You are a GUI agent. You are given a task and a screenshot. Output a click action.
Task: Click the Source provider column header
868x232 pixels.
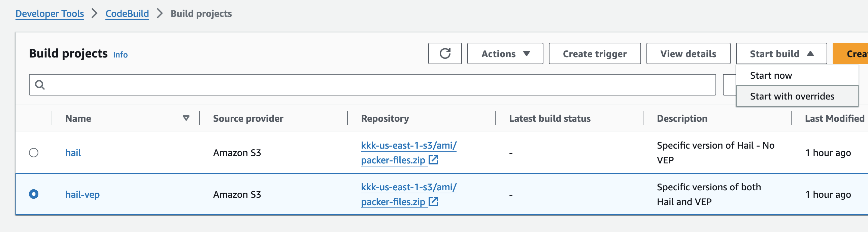click(248, 118)
